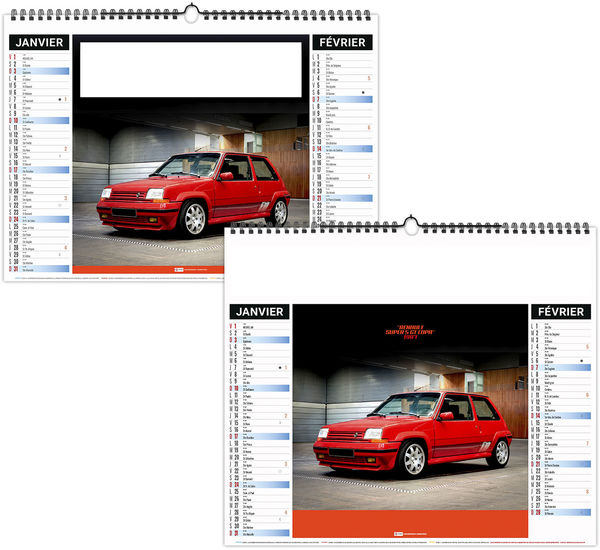Click the JANVIER header on the lower calendar
Viewport: 600px width, 550px height.
tap(259, 312)
